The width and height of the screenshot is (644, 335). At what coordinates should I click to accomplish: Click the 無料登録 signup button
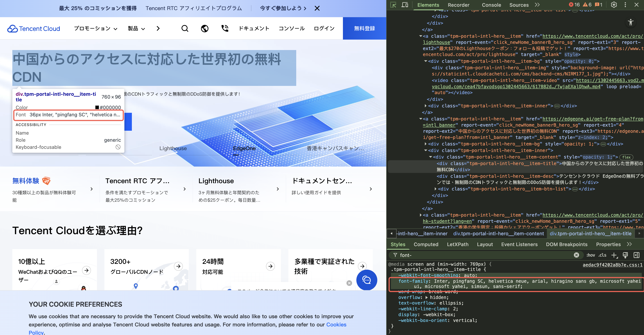click(364, 28)
